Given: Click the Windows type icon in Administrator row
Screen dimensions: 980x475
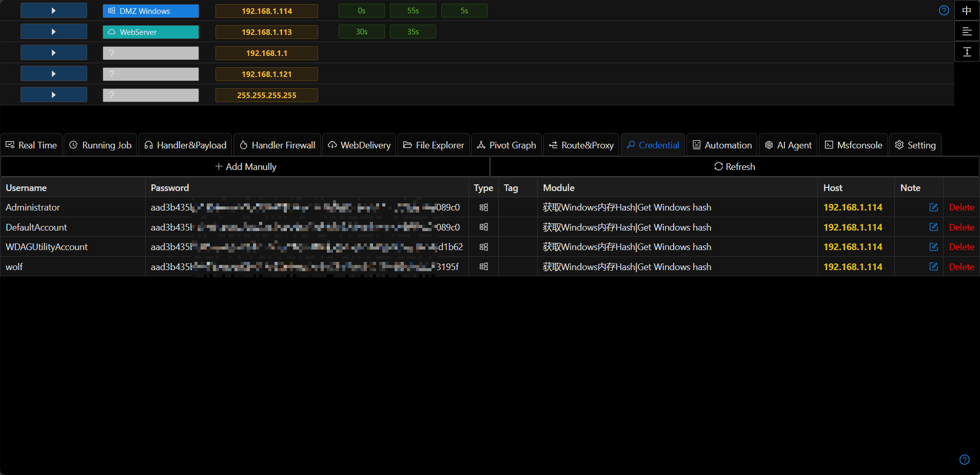Looking at the screenshot, I should point(483,207).
